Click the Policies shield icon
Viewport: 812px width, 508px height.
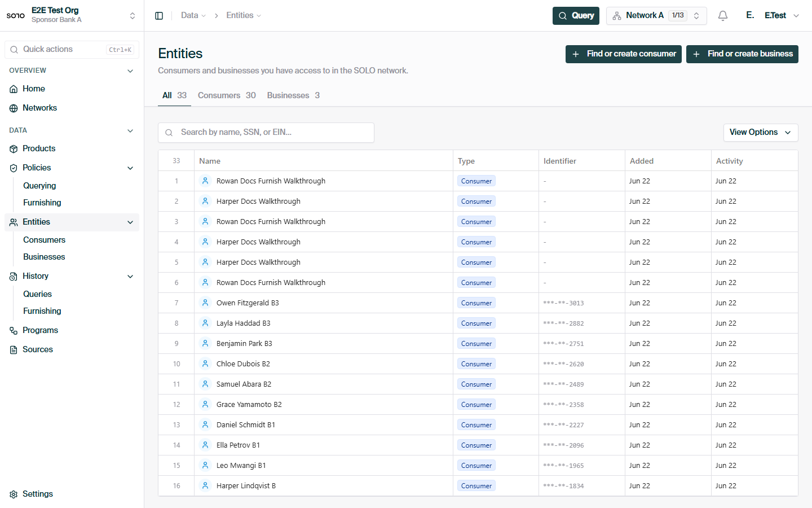14,168
